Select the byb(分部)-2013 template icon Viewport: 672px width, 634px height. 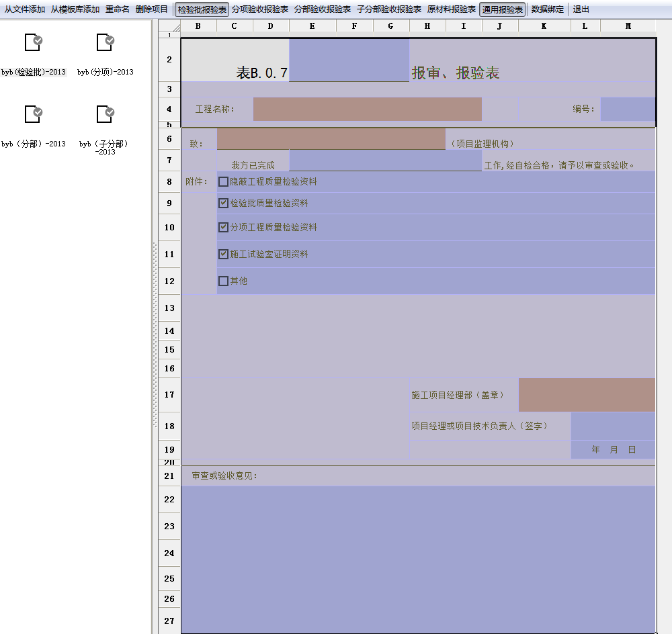tap(33, 114)
